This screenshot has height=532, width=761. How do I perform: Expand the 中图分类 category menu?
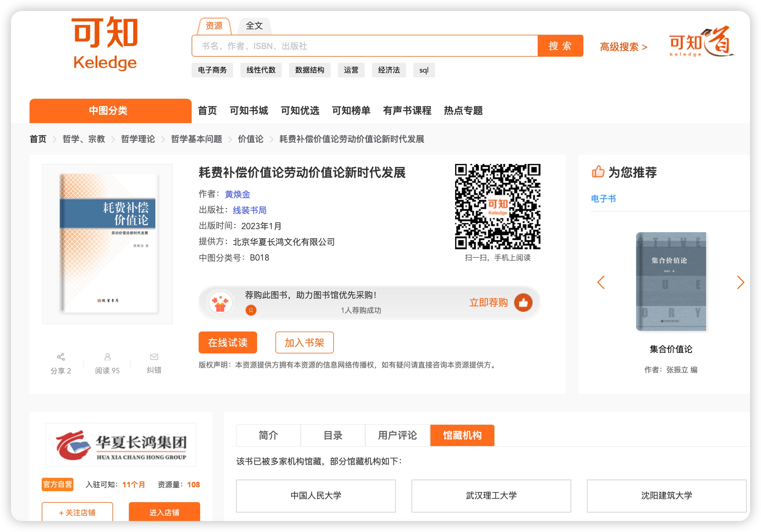[x=110, y=111]
